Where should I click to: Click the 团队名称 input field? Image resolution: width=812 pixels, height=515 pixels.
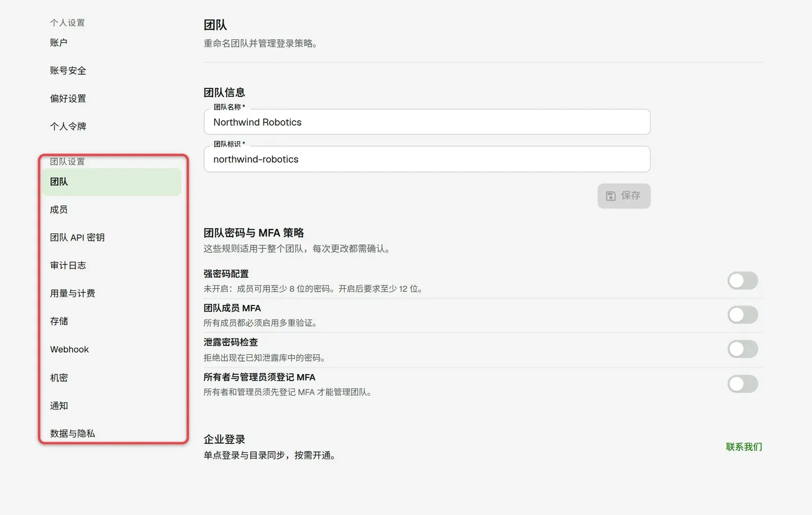(427, 122)
